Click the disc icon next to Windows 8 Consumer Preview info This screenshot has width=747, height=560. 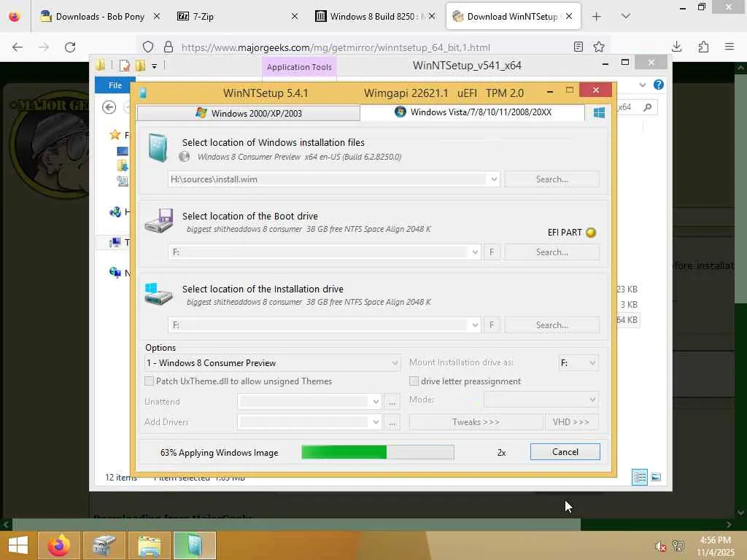pos(184,157)
